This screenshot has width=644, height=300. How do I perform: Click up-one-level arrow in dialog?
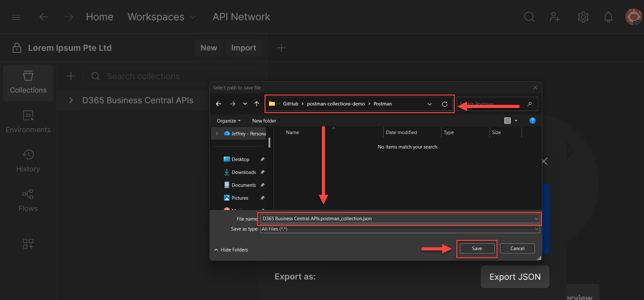point(257,104)
